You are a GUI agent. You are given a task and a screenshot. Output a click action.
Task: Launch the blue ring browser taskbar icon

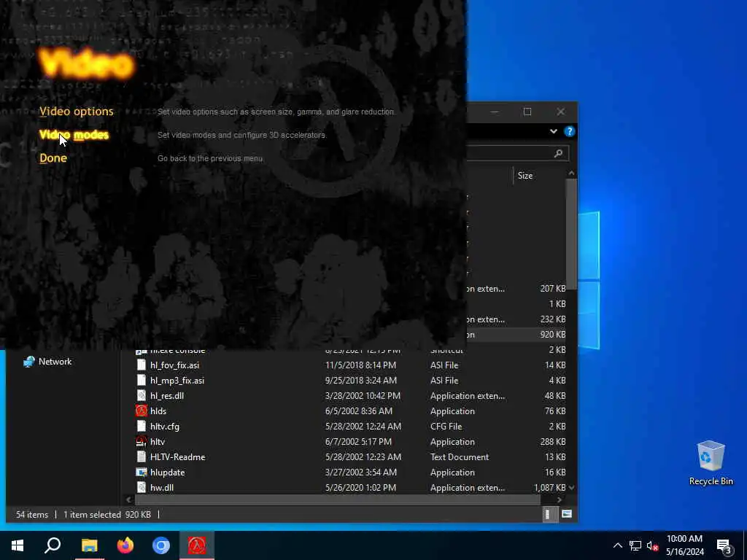161,545
